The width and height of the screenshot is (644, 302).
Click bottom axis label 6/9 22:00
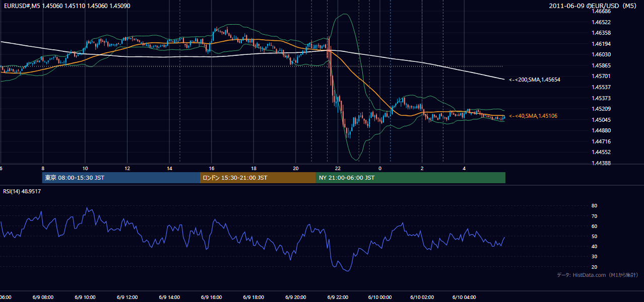(338, 297)
